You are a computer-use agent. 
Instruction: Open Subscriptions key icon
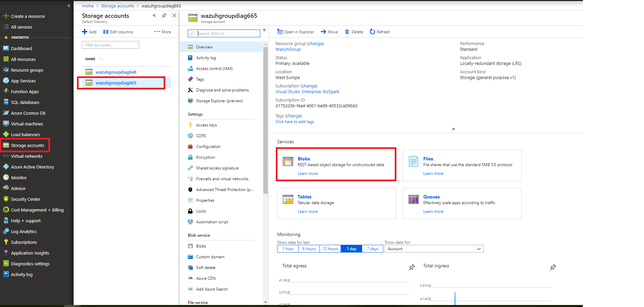point(6,242)
